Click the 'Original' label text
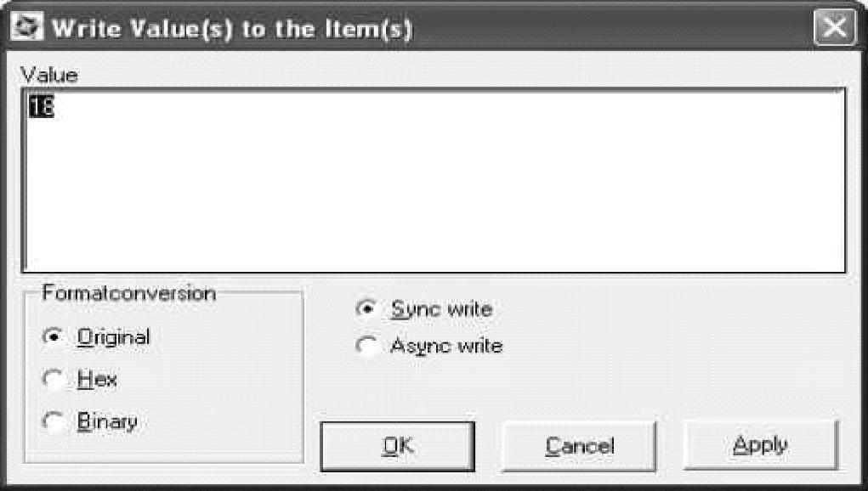Viewport: 868px width, 491px height. coord(113,336)
